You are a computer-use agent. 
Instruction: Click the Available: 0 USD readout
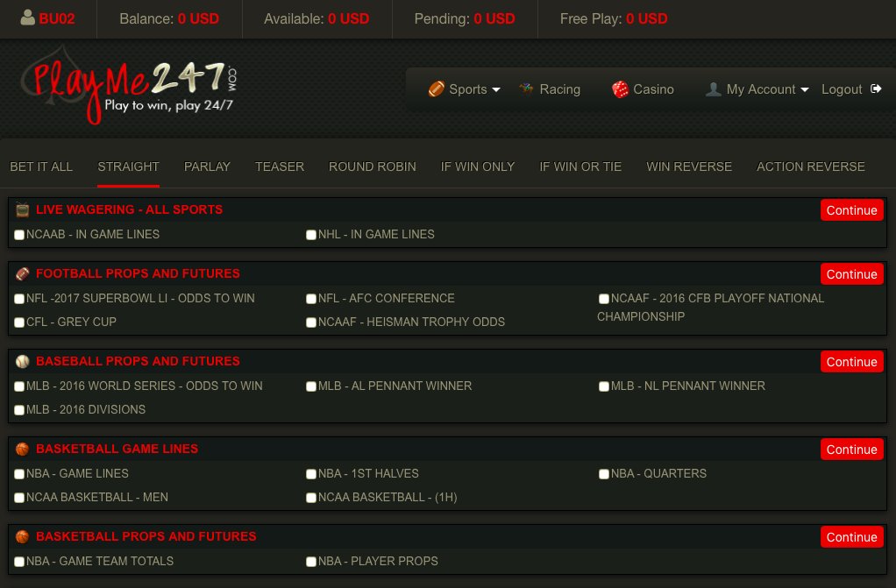tap(316, 19)
